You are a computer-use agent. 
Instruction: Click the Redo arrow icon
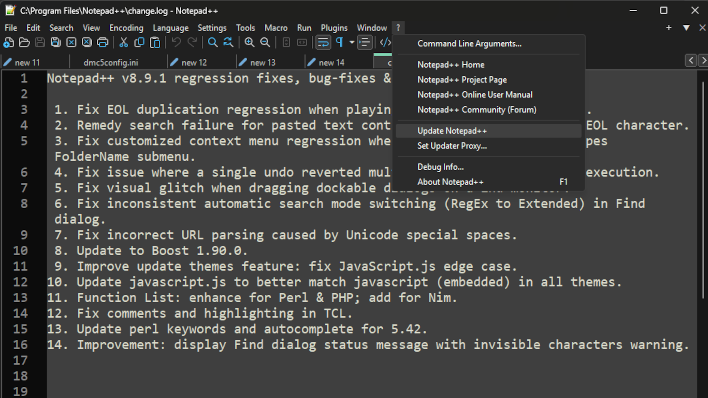coord(192,42)
